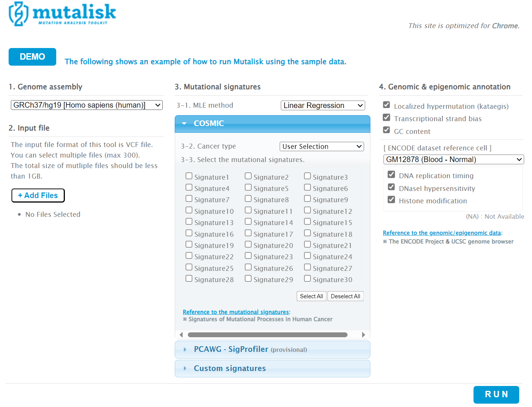Image resolution: width=532 pixels, height=407 pixels.
Task: Collapse the COSMIC section arrow
Action: pos(184,123)
